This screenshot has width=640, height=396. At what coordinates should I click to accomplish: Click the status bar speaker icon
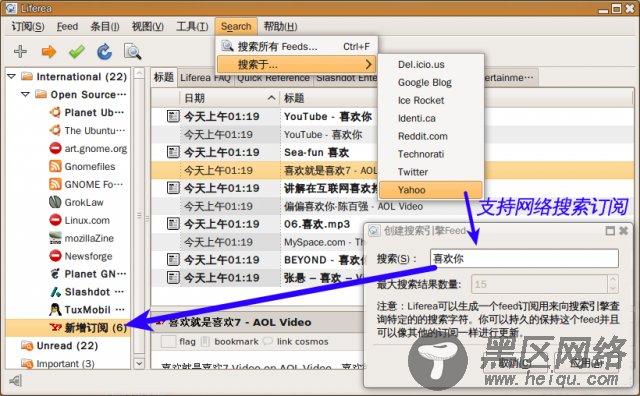pyautogui.click(x=16, y=381)
